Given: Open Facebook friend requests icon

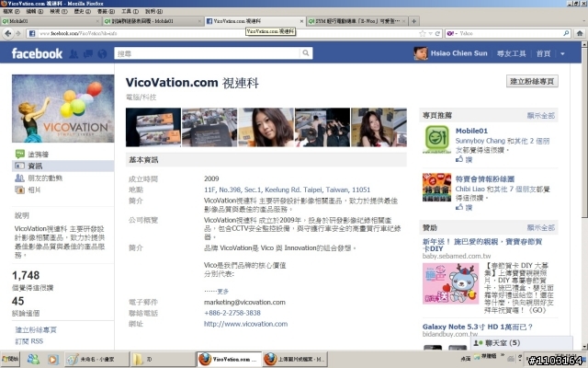Looking at the screenshot, I should tap(73, 54).
